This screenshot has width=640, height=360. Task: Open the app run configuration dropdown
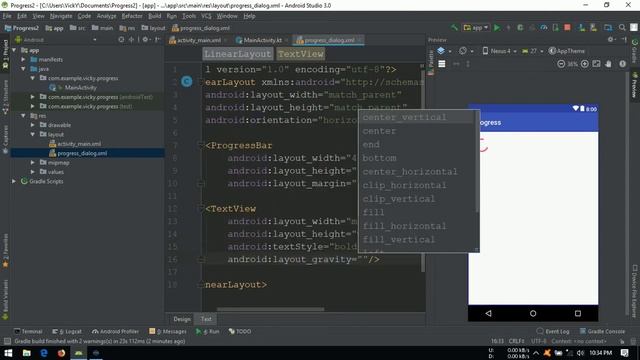tap(476, 28)
